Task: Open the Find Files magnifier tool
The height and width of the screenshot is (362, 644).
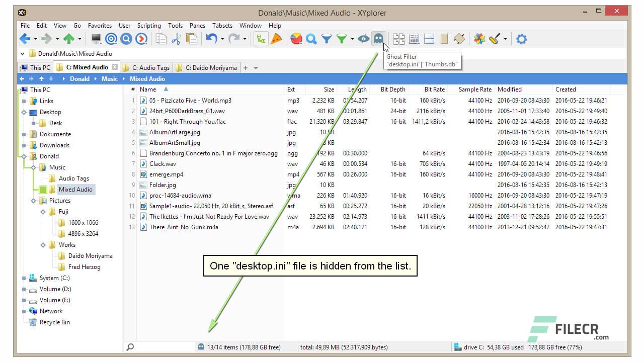Action: click(312, 39)
